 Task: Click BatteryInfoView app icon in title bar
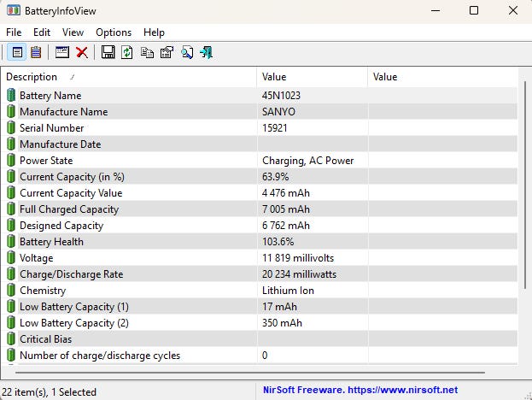coord(13,10)
